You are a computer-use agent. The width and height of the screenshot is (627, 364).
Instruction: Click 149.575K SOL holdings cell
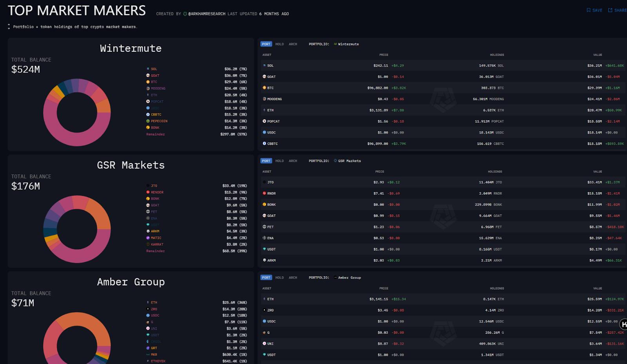click(491, 65)
